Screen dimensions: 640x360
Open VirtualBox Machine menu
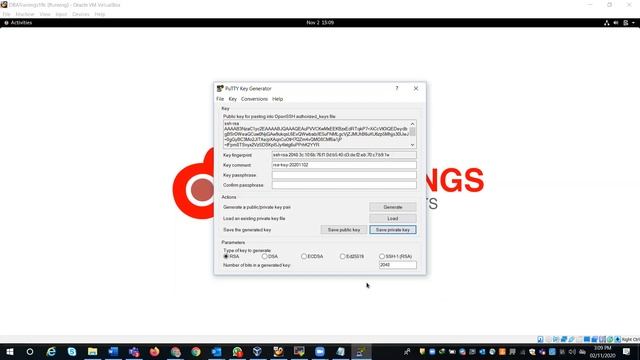click(25, 14)
